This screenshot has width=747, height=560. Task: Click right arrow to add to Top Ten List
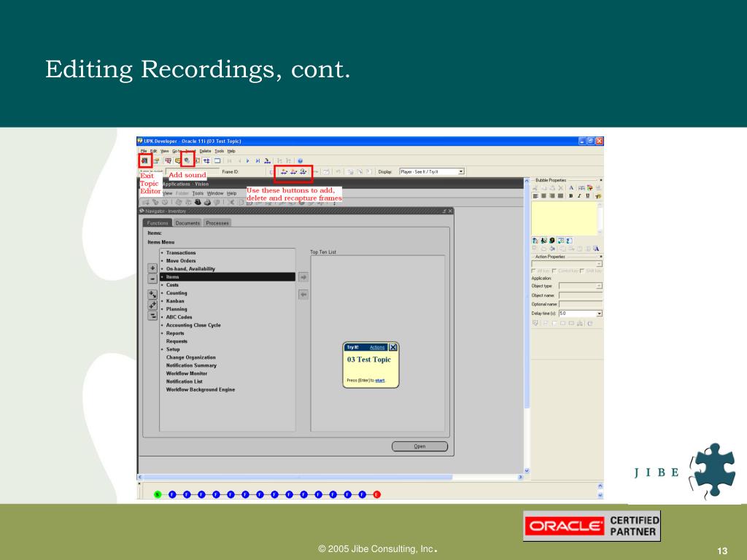click(x=303, y=277)
